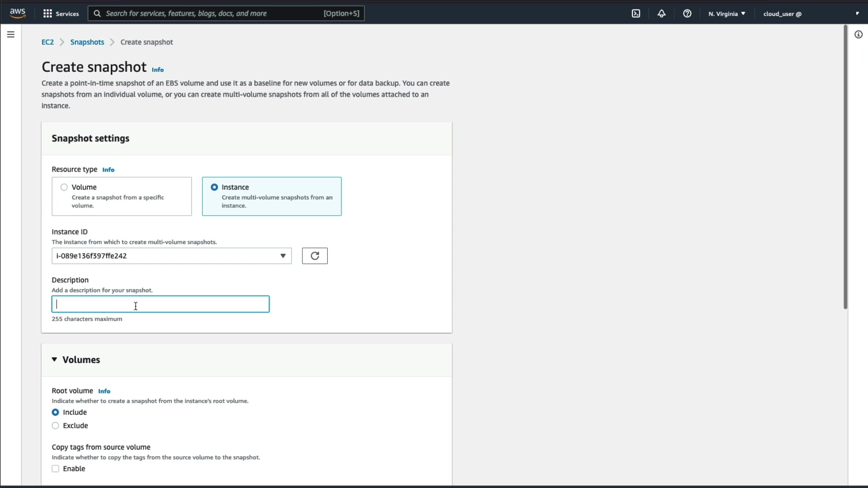Open the help question mark icon
This screenshot has width=868, height=488.
[x=687, y=14]
